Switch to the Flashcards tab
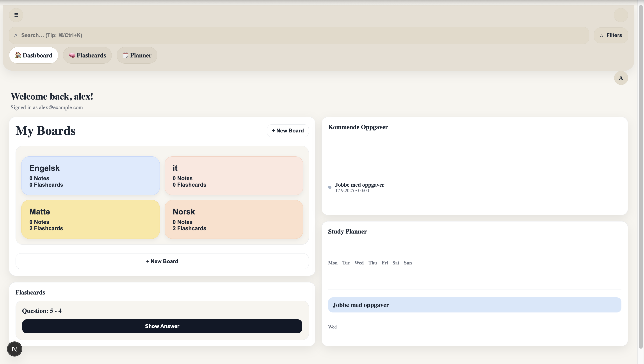 click(x=87, y=55)
